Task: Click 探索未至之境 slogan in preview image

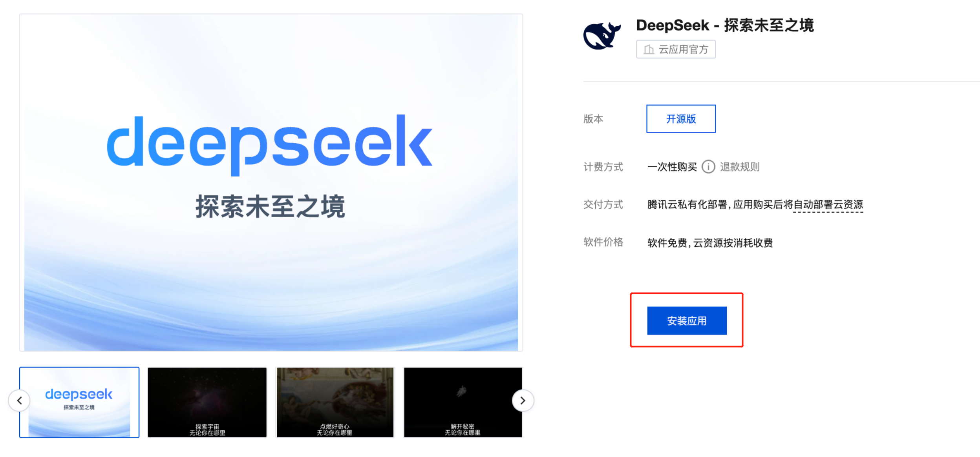Action: tap(270, 206)
